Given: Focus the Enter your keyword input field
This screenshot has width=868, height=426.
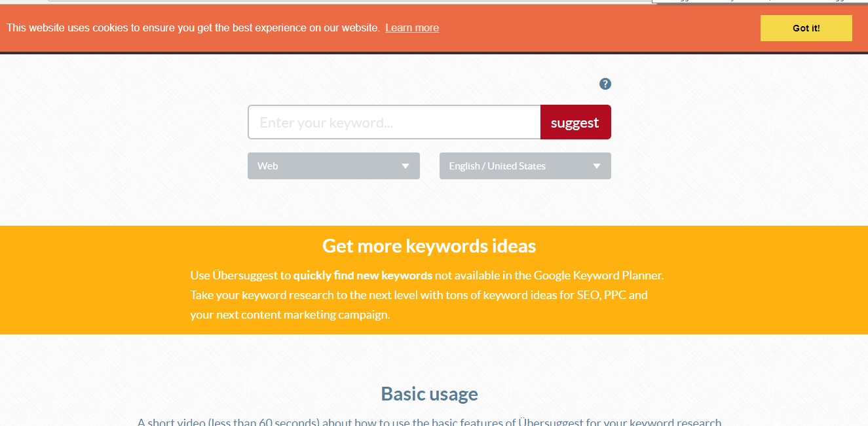Looking at the screenshot, I should [x=394, y=122].
